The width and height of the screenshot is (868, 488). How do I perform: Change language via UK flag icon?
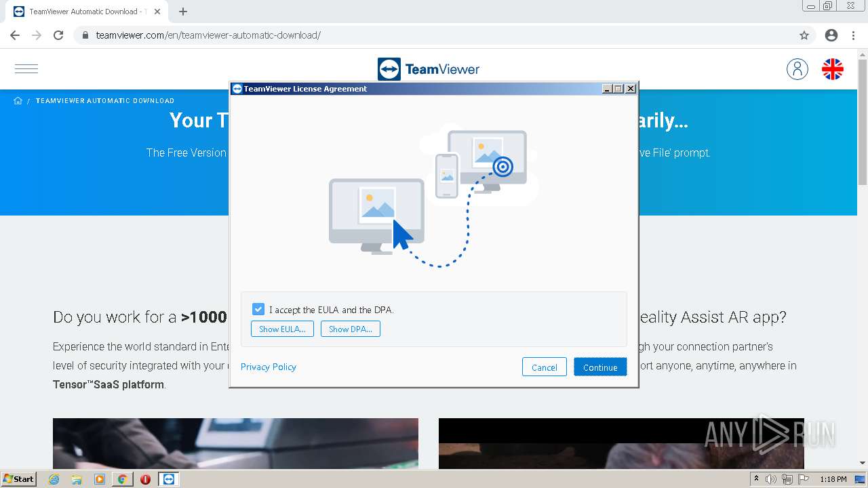pos(833,69)
